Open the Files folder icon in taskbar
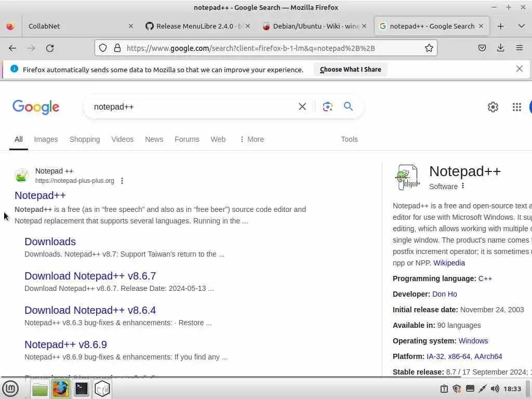This screenshot has height=399, width=532. [x=40, y=389]
